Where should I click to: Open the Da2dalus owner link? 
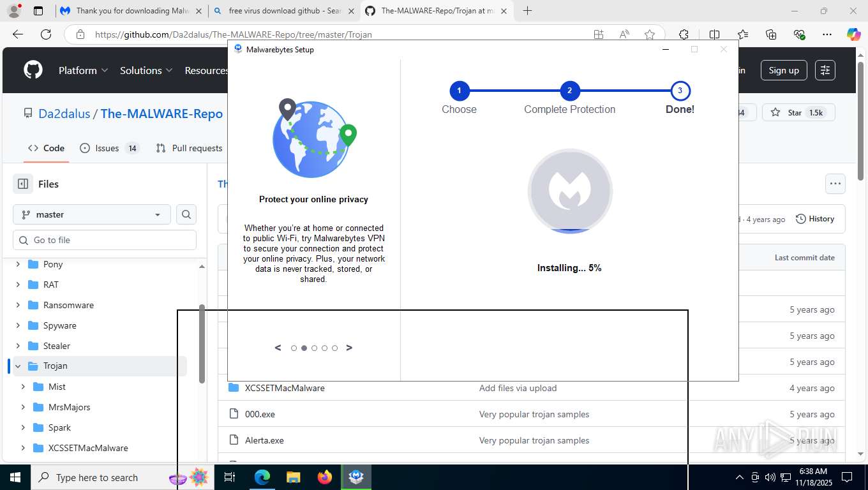click(x=64, y=114)
